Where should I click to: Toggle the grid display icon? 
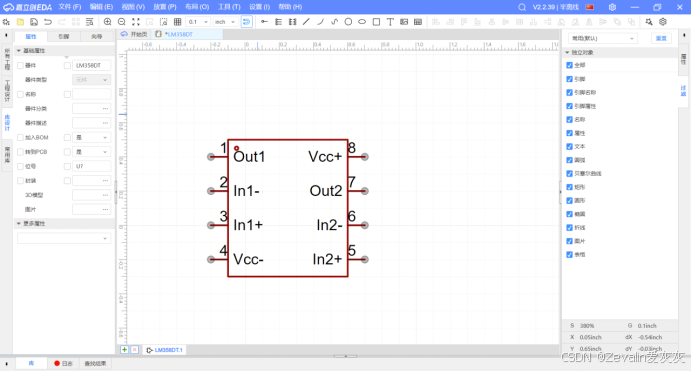(177, 22)
